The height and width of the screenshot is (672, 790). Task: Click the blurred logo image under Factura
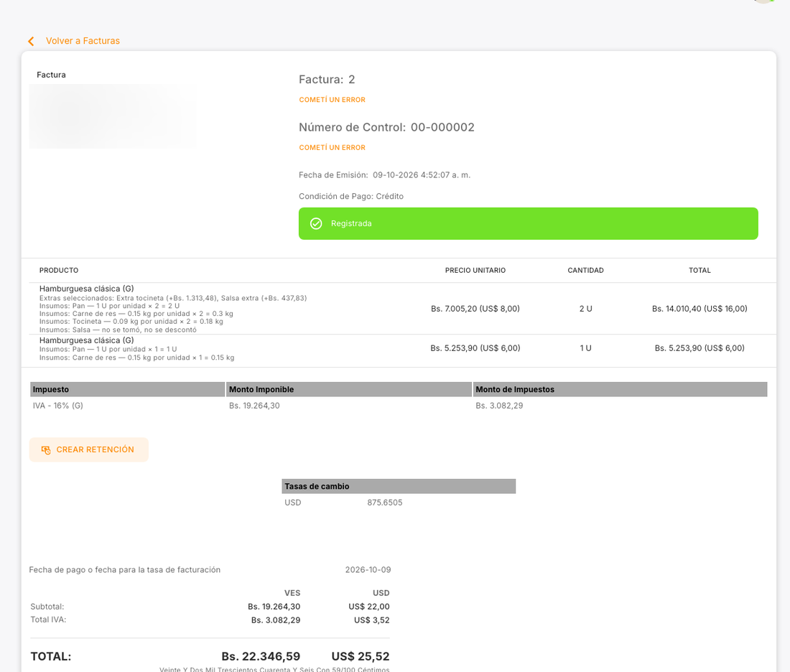click(113, 116)
